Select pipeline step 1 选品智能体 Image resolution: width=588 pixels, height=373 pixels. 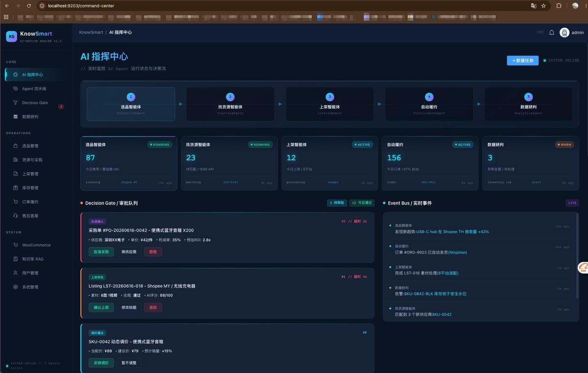point(131,104)
